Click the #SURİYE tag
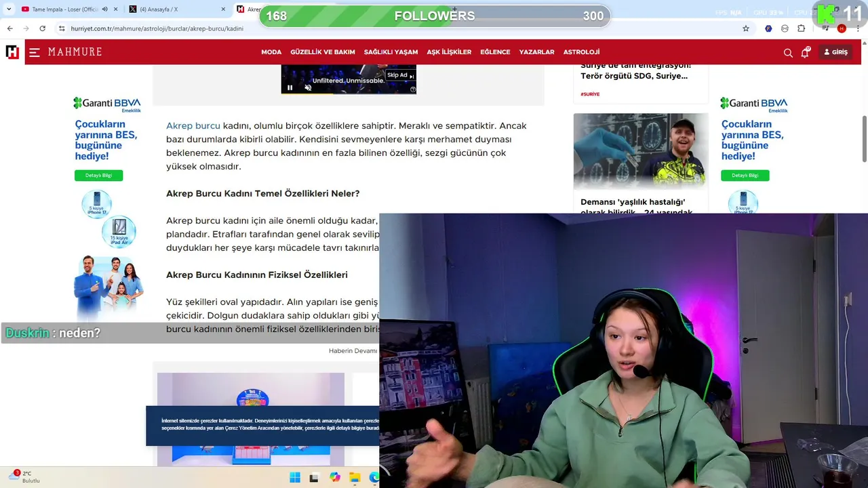Viewport: 868px width, 488px height. point(590,94)
